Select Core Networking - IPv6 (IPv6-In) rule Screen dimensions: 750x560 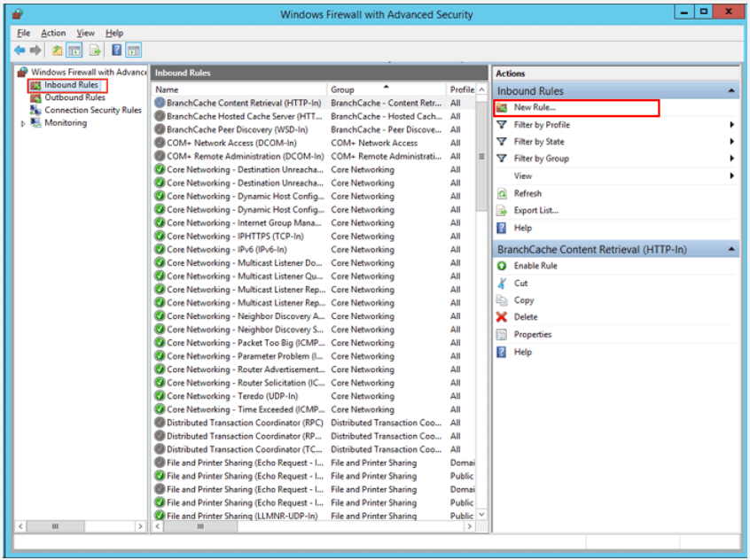pos(314,250)
